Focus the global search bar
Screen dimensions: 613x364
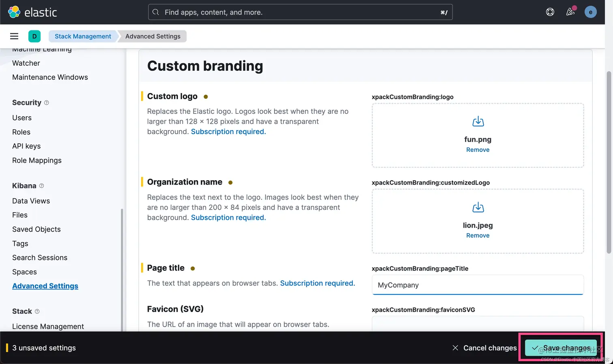300,12
